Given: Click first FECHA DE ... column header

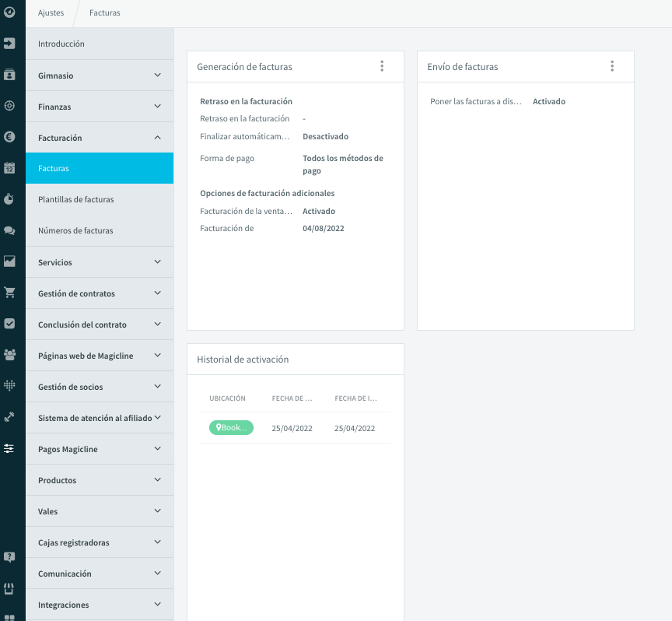Looking at the screenshot, I should pos(292,398).
